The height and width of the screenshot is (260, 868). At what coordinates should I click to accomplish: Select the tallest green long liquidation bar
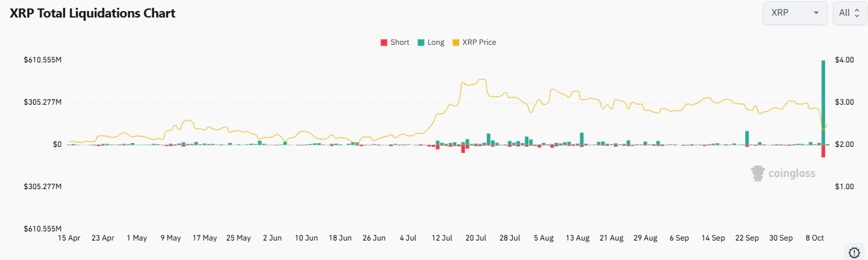823,102
